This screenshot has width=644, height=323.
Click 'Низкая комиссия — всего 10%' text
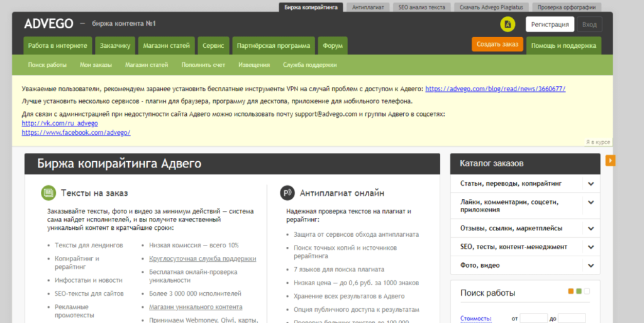coord(194,246)
